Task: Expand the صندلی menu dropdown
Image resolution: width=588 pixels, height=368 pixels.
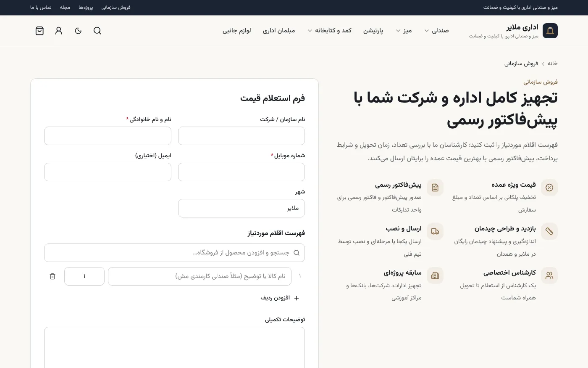Action: point(436,31)
